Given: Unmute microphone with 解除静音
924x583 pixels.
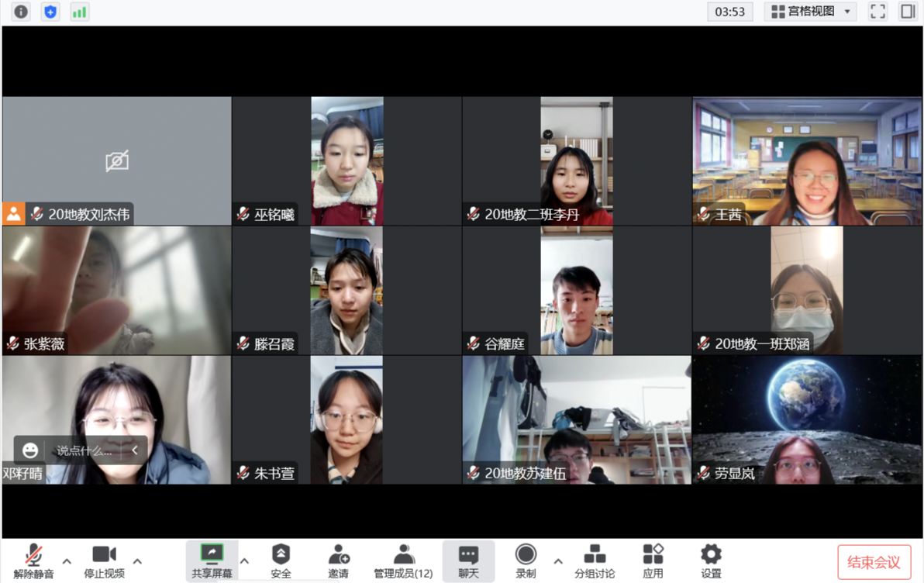Looking at the screenshot, I should 33,561.
